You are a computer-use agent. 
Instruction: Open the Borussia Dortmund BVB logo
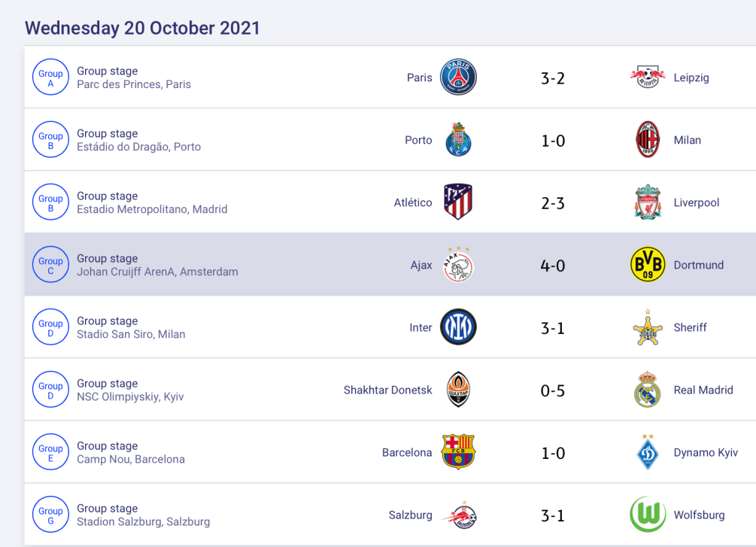click(648, 265)
